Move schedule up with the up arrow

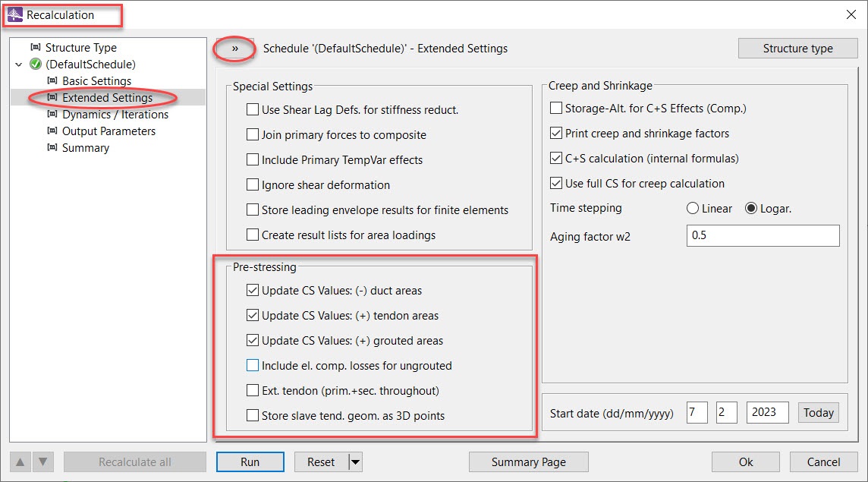(20, 462)
